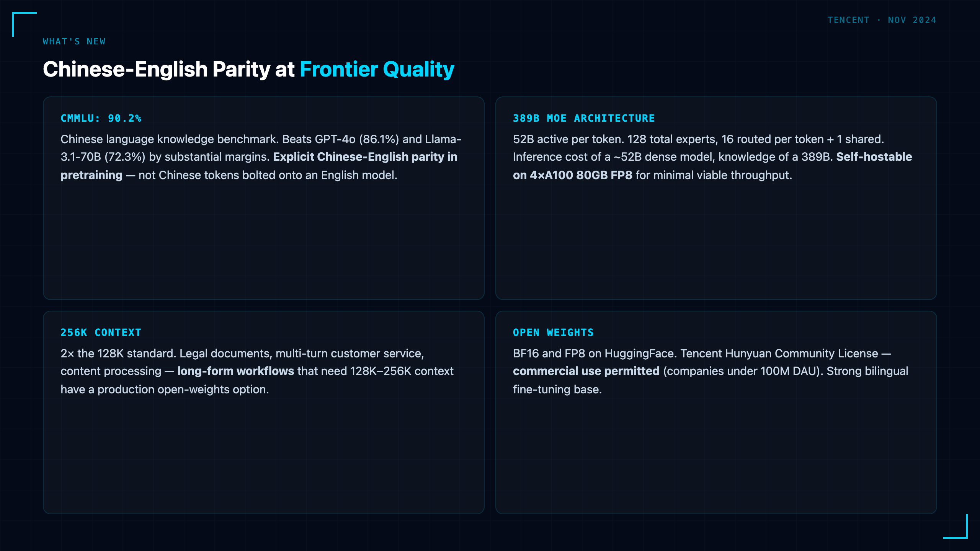This screenshot has height=551, width=980.
Task: Click empty area of Open Weights card
Action: coord(716,455)
